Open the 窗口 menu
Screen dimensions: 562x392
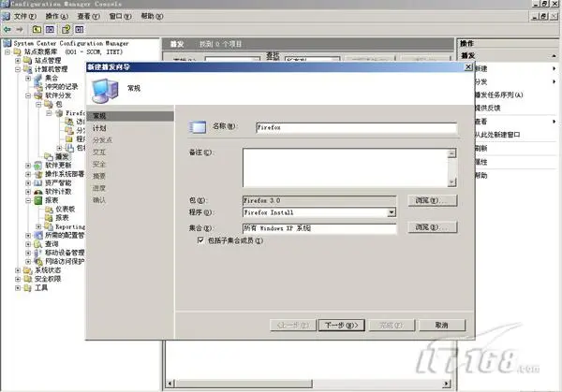121,17
